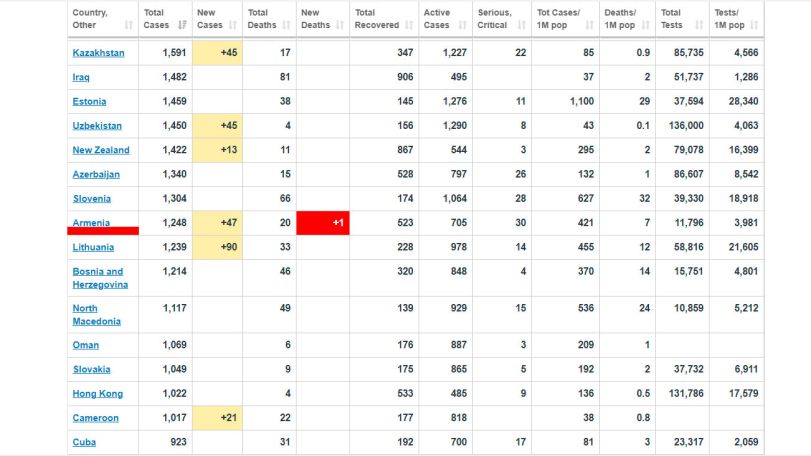Image resolution: width=811 pixels, height=456 pixels.
Task: Click Tot Cases/1M pop sort arrows
Action: (589, 25)
